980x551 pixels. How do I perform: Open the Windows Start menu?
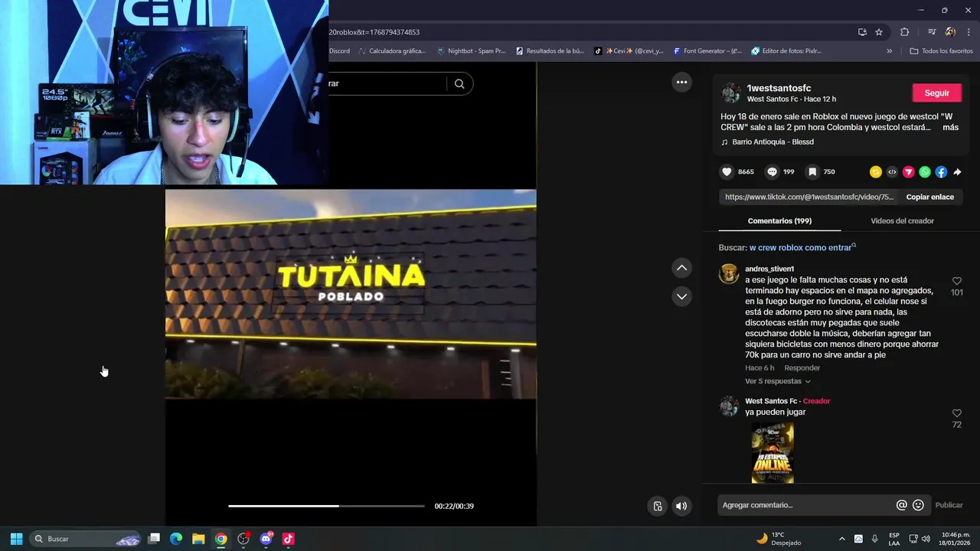coord(16,539)
